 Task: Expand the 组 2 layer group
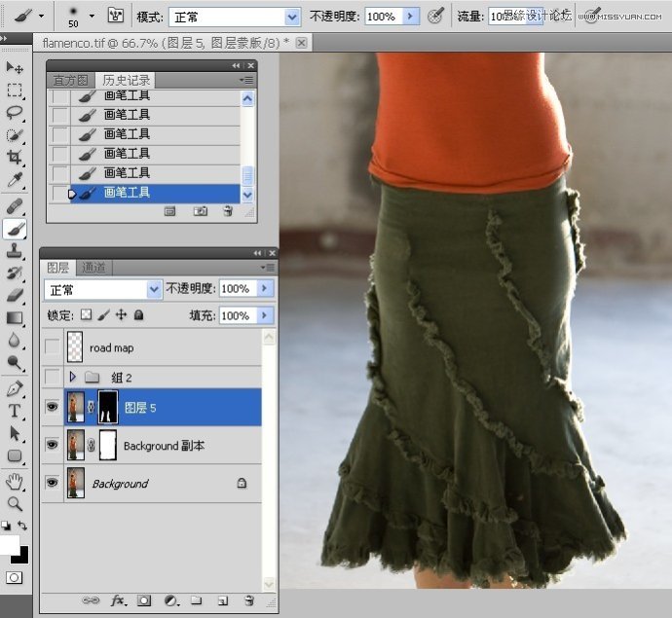tap(72, 377)
